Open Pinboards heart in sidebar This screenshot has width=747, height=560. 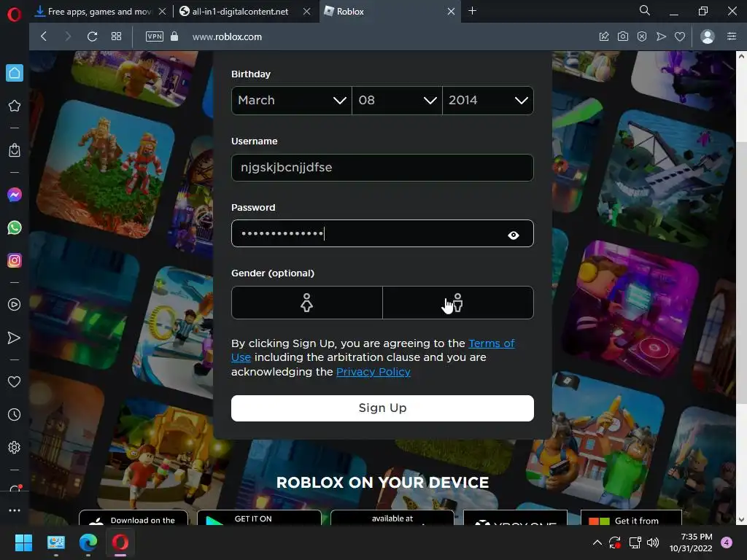15,381
